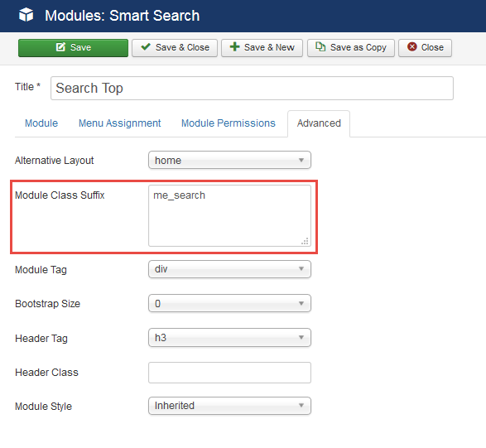486x448 pixels.
Task: Switch to the Module tab
Action: 41,123
